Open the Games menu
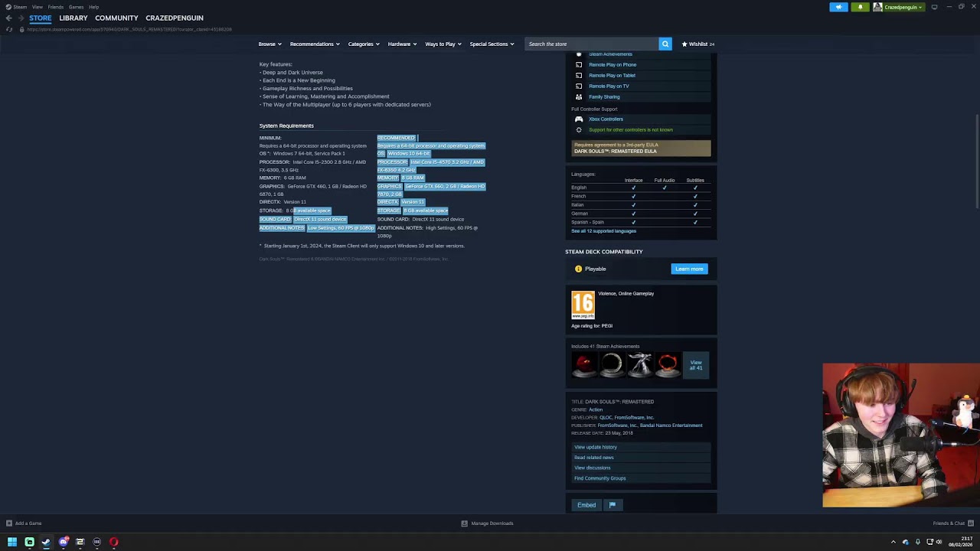Screen dimensions: 980x551 coord(76,7)
